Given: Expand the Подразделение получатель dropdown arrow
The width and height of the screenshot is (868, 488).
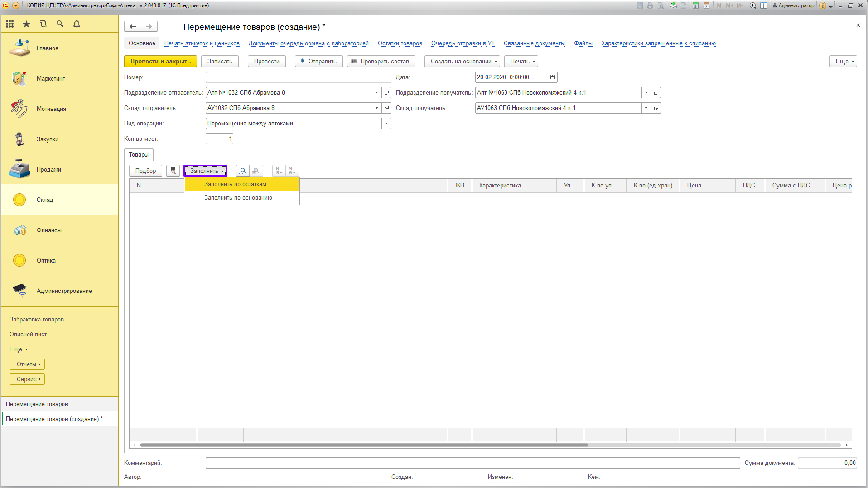Looking at the screenshot, I should click(x=646, y=93).
